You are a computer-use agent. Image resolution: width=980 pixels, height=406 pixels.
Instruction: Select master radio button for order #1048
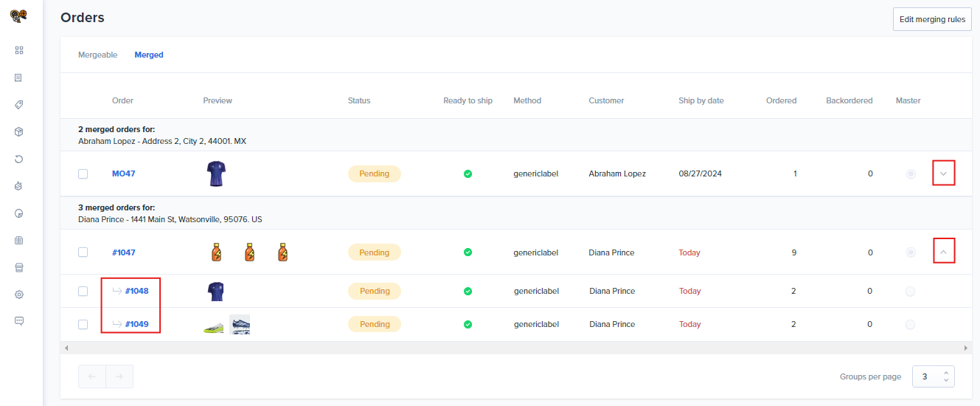click(x=910, y=292)
